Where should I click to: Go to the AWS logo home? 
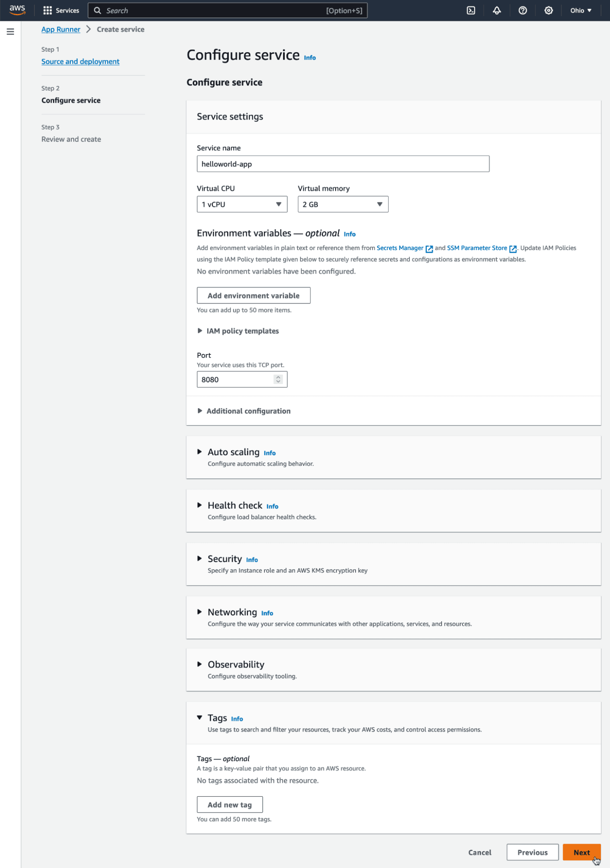click(x=17, y=10)
